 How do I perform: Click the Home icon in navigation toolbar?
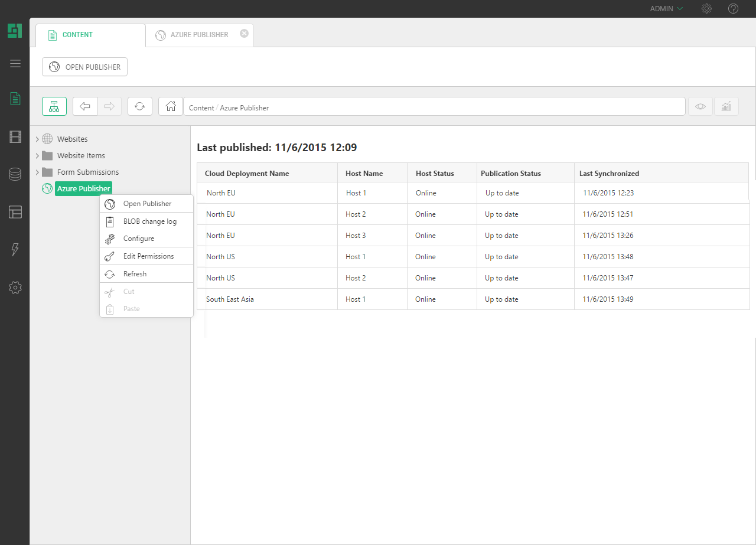coord(171,106)
